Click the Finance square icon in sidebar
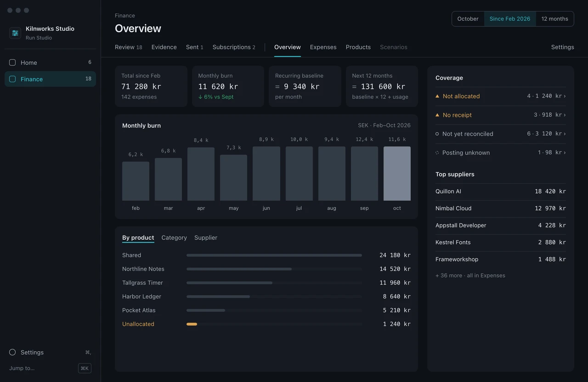 coord(12,79)
